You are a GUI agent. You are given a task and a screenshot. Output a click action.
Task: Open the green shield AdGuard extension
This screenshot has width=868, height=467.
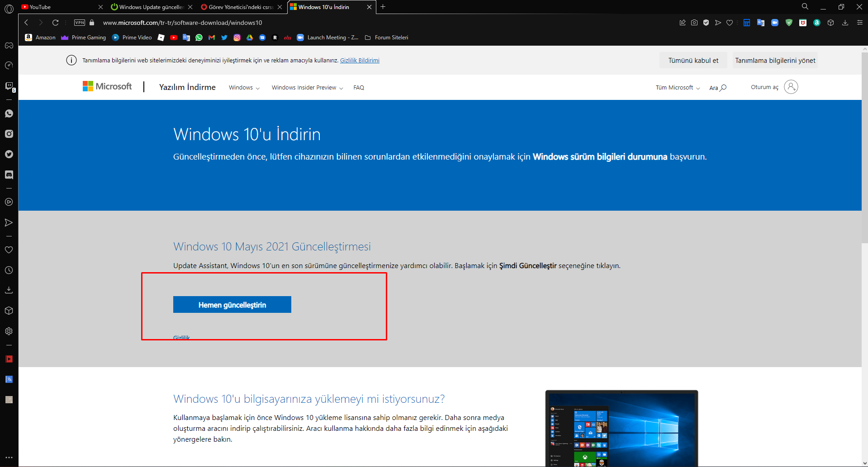click(789, 23)
